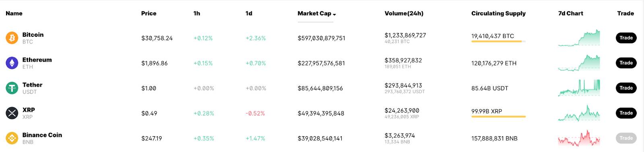The width and height of the screenshot is (644, 152).
Task: Open the Tether name link
Action: click(x=32, y=85)
